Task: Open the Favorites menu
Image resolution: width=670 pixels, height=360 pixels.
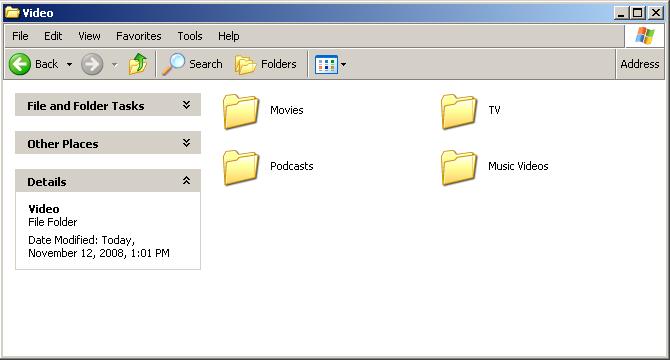Action: (139, 36)
